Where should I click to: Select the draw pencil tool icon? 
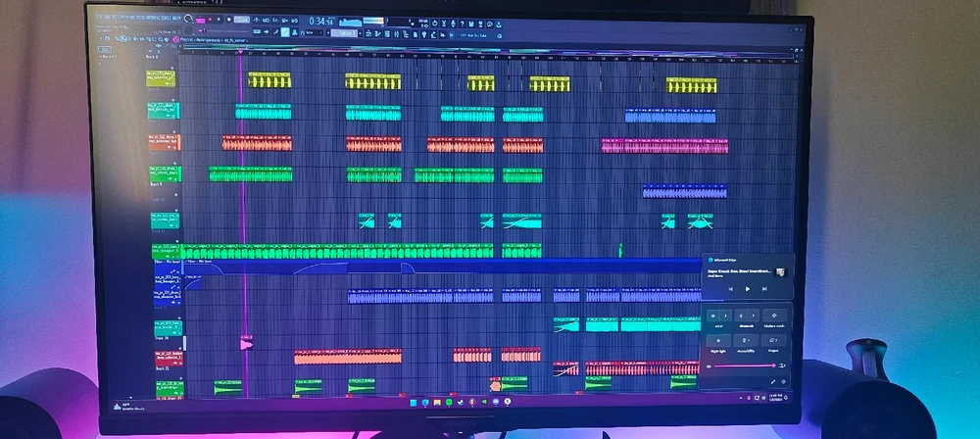tap(275, 32)
